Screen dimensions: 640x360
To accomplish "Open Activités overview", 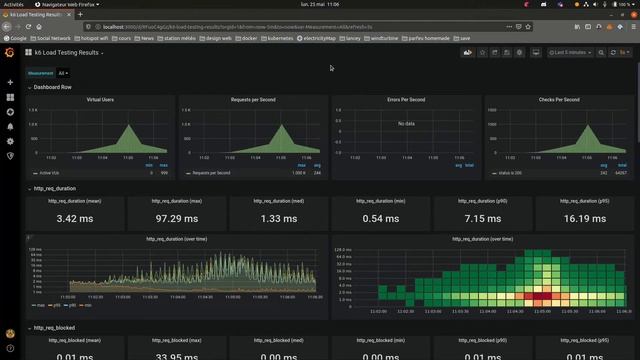I will coord(13,4).
